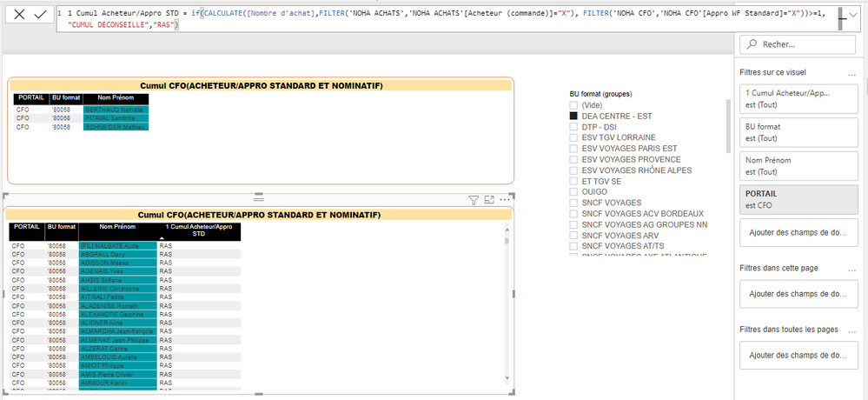
Task: Open more options for the selected table
Action: pos(505,200)
